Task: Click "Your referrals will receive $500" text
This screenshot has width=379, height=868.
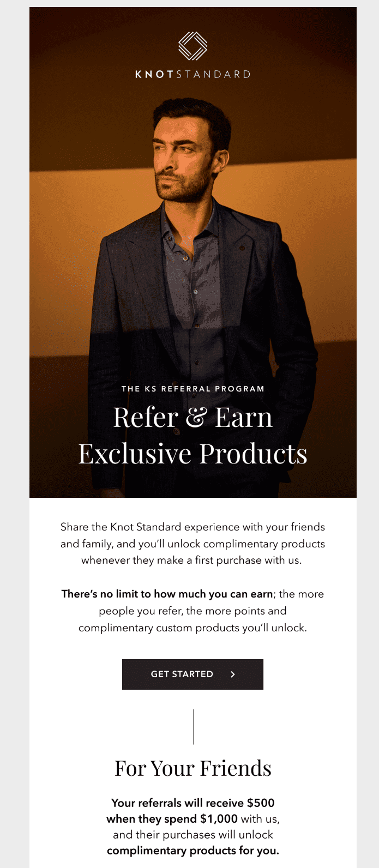Action: pyautogui.click(x=192, y=803)
